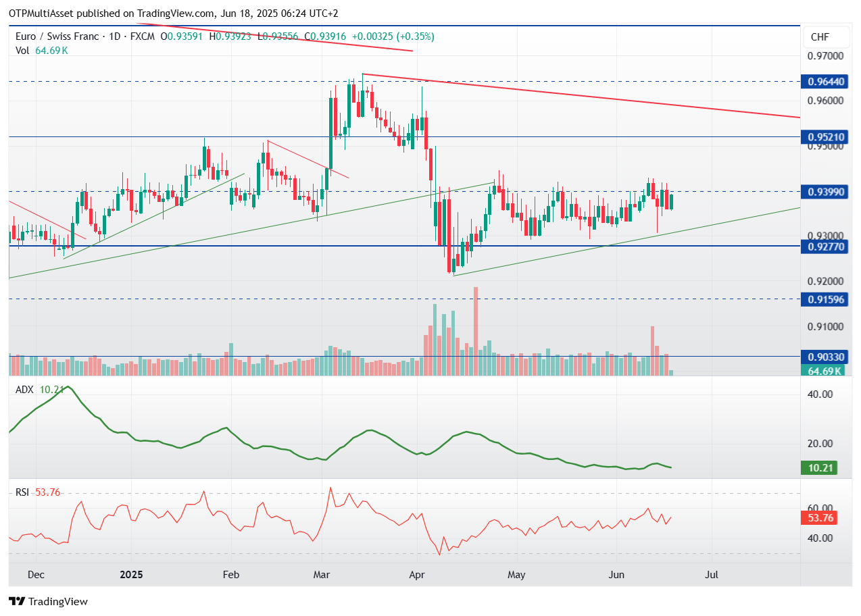Image resolution: width=861 pixels, height=616 pixels.
Task: Click the 0.91000 price scale tick
Action: [x=825, y=326]
